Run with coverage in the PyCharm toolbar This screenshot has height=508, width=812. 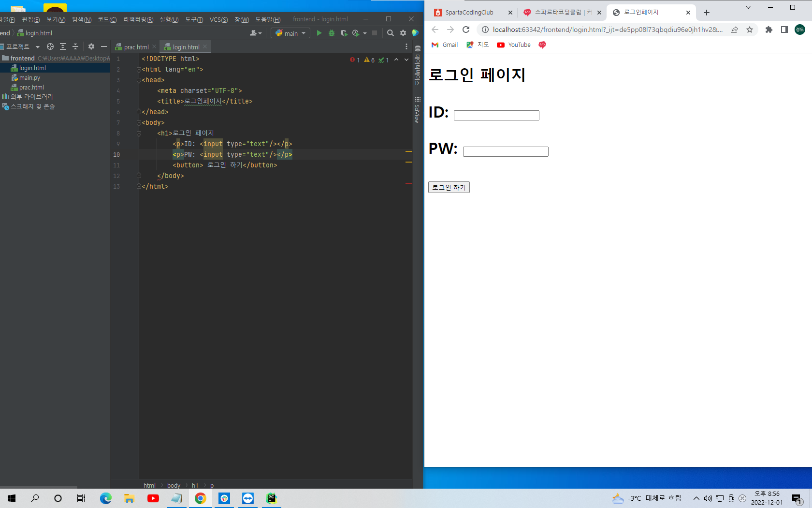[344, 33]
